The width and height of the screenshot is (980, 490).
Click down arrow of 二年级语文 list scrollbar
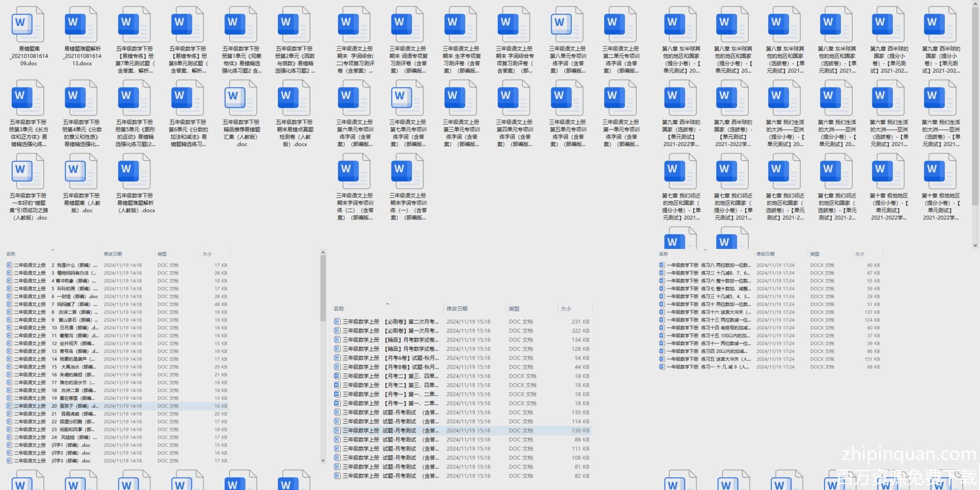323,461
